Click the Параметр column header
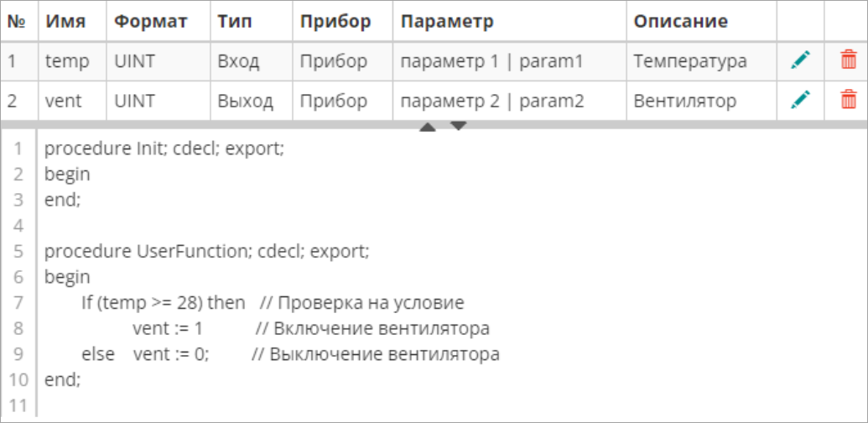Viewport: 868px width, 423px height. coord(447,21)
